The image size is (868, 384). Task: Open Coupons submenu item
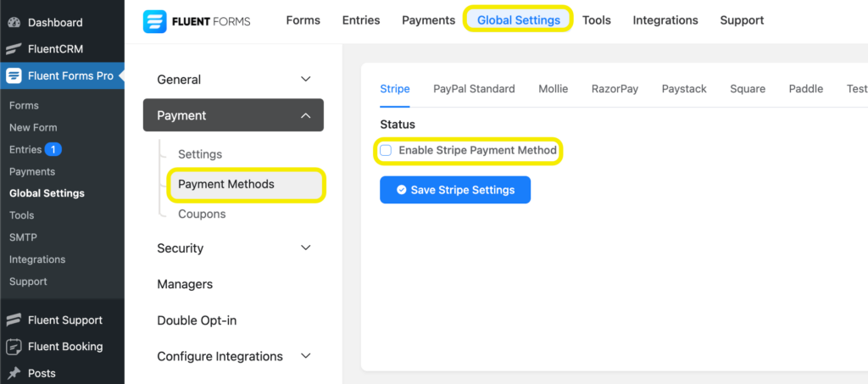pyautogui.click(x=202, y=214)
